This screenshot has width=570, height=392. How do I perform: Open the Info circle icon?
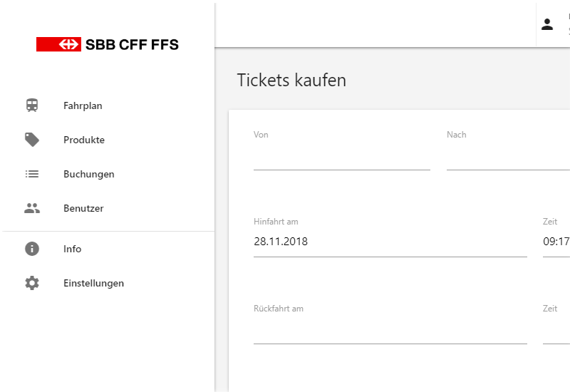32,249
